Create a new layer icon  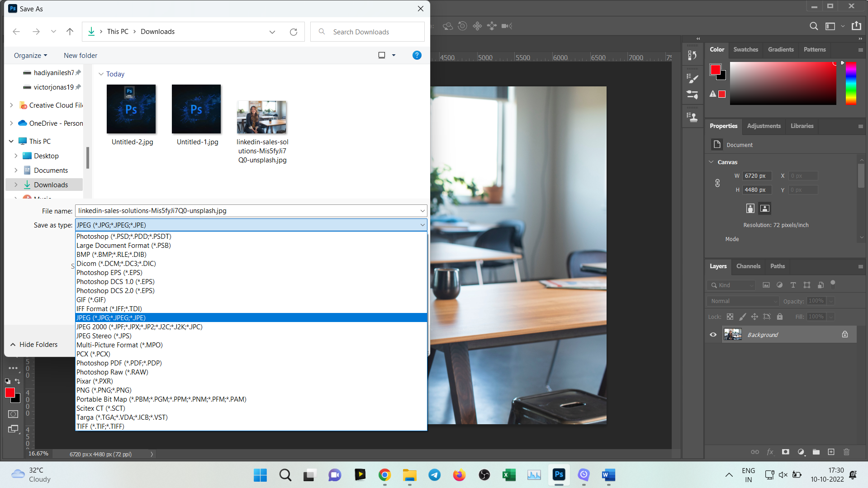[x=831, y=452]
